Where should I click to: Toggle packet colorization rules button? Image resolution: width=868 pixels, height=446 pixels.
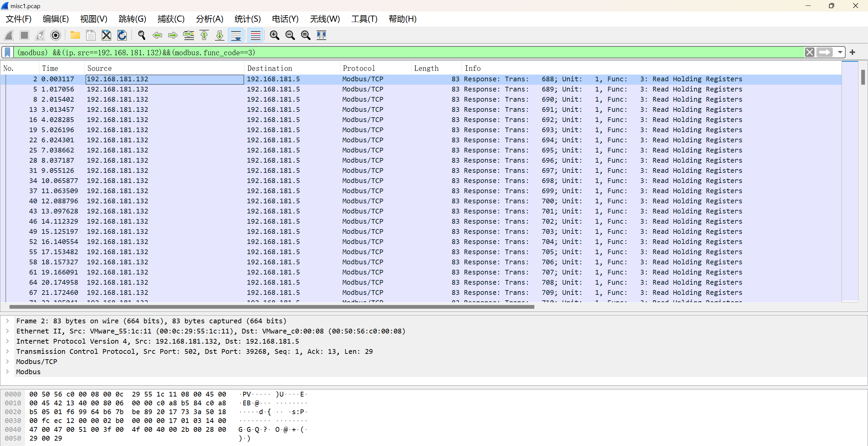[255, 35]
